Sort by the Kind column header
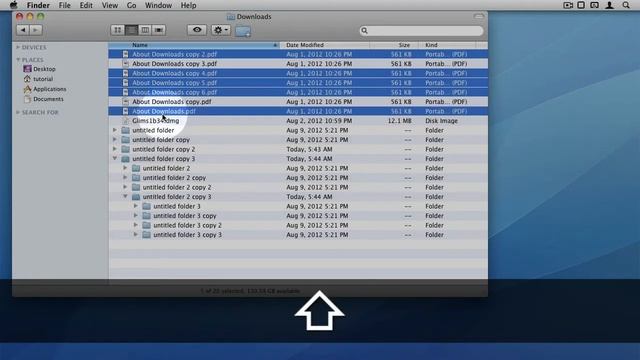 (447, 45)
